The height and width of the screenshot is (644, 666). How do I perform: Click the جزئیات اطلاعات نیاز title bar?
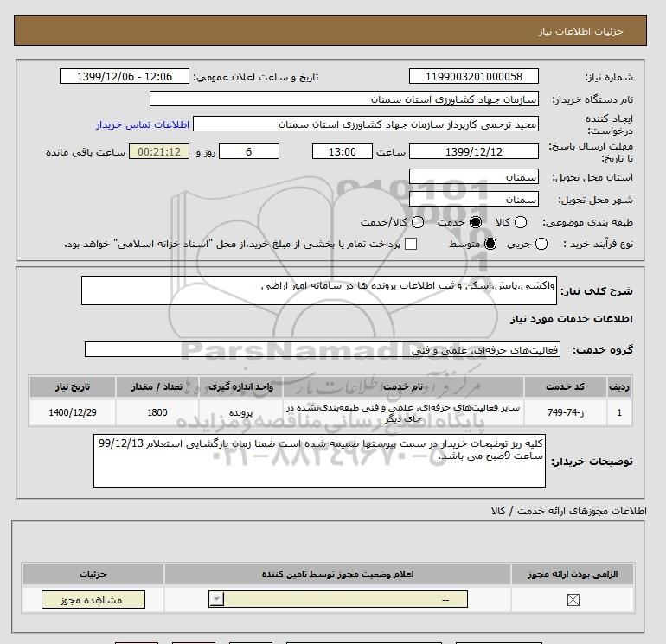[330, 30]
